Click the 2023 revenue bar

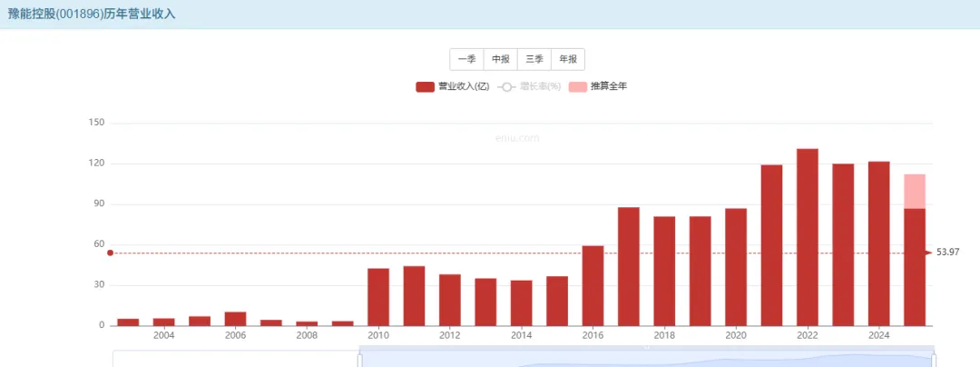click(843, 244)
